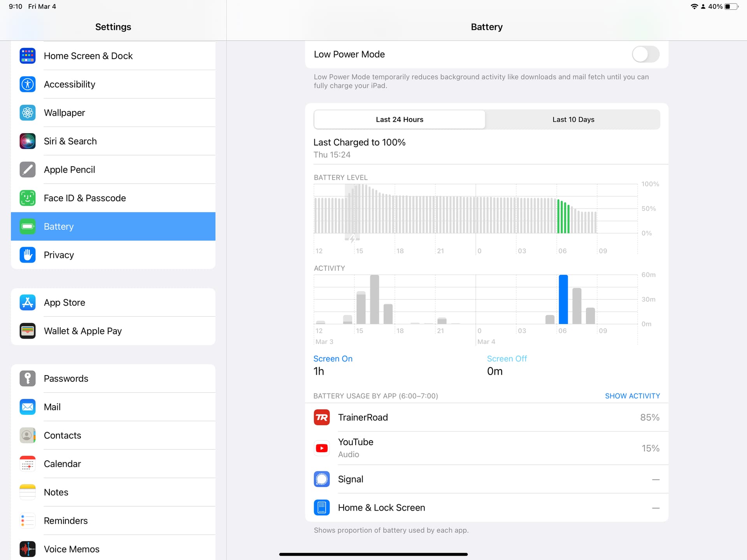Tap the Reminders icon
Image resolution: width=747 pixels, height=560 pixels.
28,520
